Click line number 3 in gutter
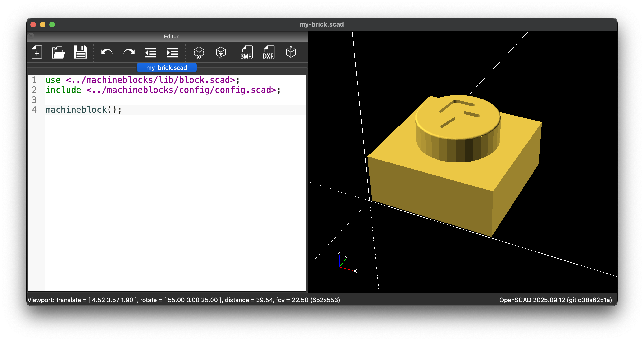Screen dimensions: 644x341 pyautogui.click(x=35, y=100)
